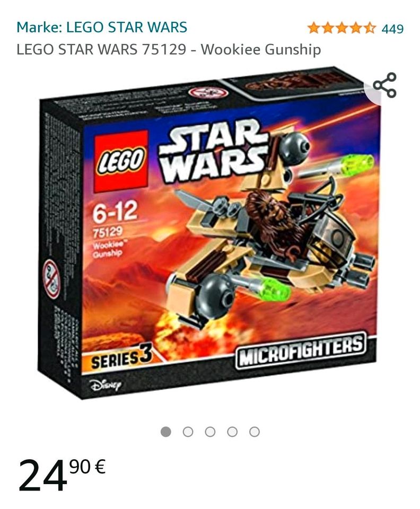Open the 449 customer reviews
Screen dimensions: 420x509
(x=392, y=29)
